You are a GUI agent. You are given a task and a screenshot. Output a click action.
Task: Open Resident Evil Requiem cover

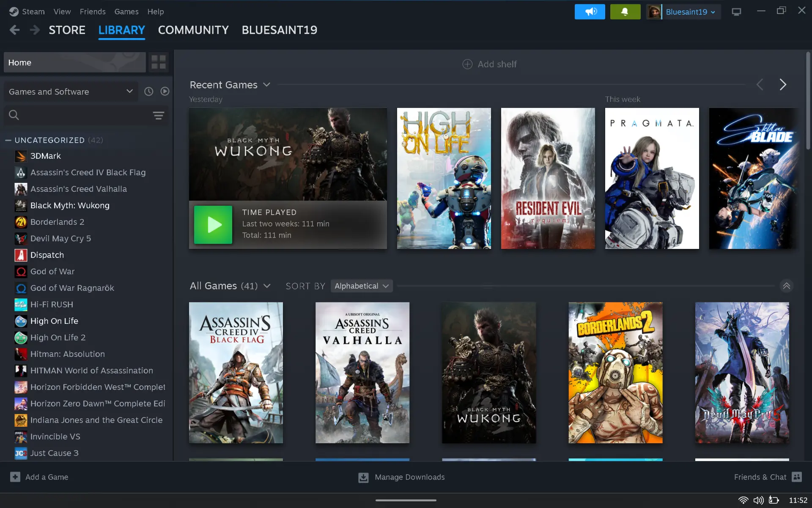tap(548, 178)
